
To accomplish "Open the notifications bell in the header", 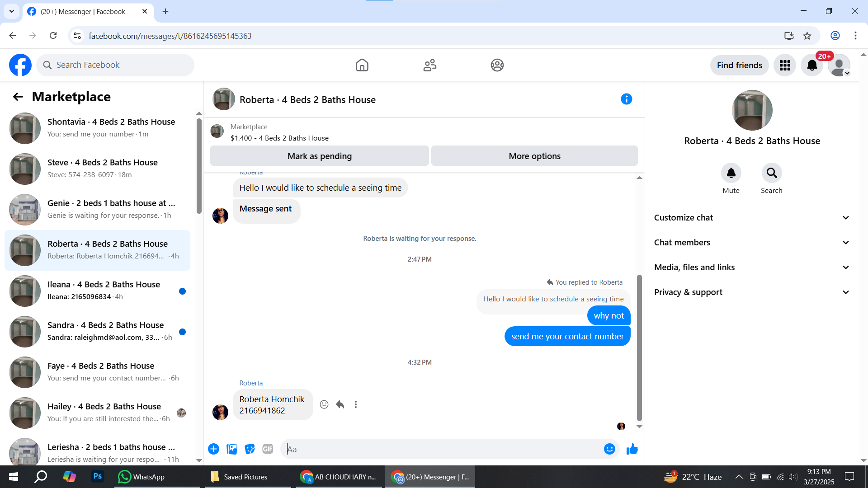I will [812, 66].
